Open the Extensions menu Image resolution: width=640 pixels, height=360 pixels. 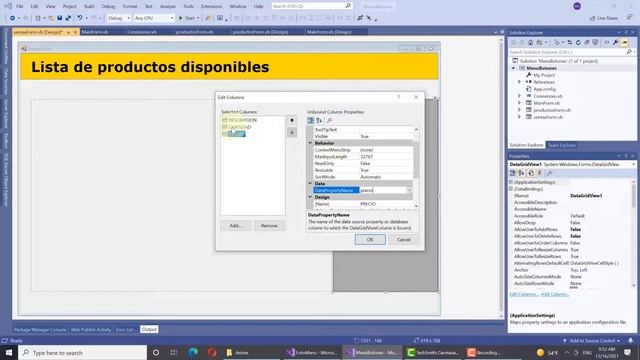click(211, 7)
